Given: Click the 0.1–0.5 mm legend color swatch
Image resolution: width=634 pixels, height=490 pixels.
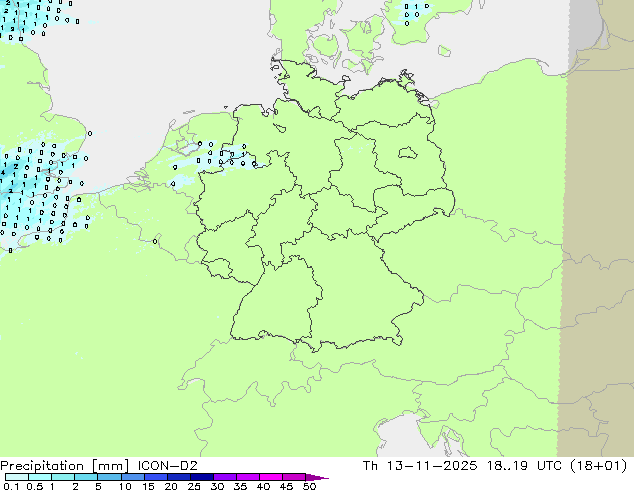Looking at the screenshot, I should [17, 477].
